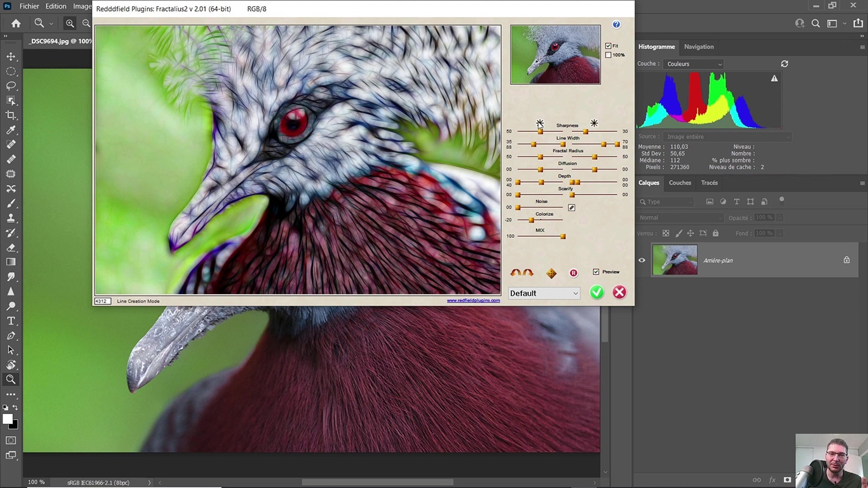Click the padlock on Arrière-plan layer

[847, 260]
